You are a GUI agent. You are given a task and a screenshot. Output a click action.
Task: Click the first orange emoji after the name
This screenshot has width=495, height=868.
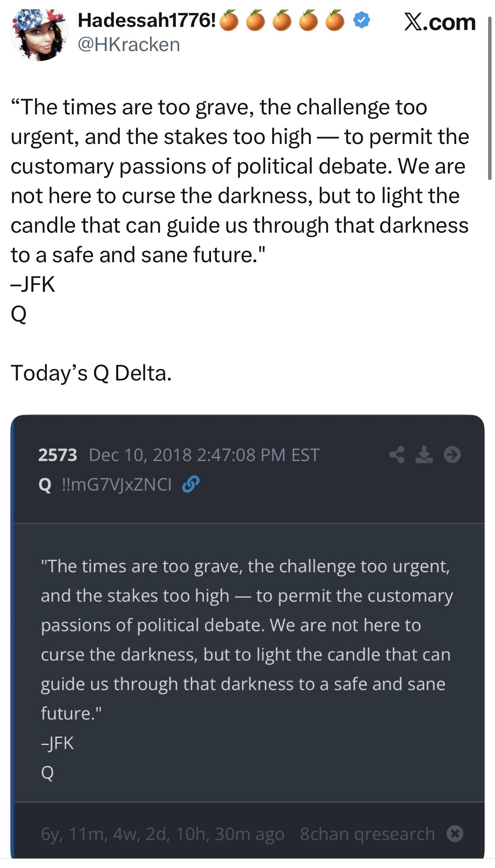229,21
